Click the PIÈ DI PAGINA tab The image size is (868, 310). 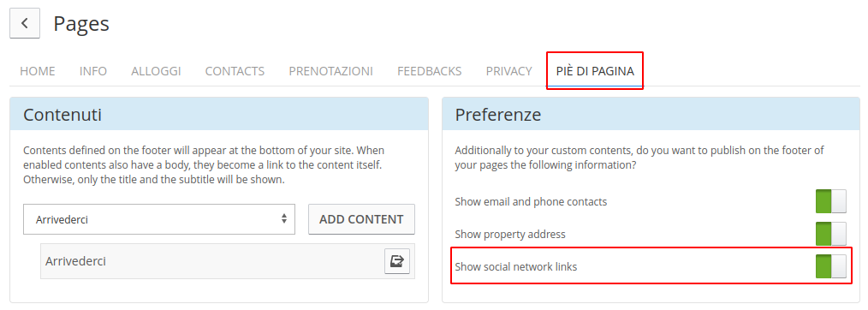(x=595, y=71)
